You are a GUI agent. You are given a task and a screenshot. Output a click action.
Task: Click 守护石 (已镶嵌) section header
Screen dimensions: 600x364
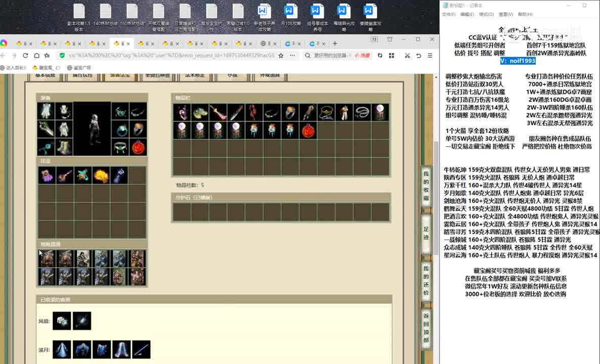point(281,198)
